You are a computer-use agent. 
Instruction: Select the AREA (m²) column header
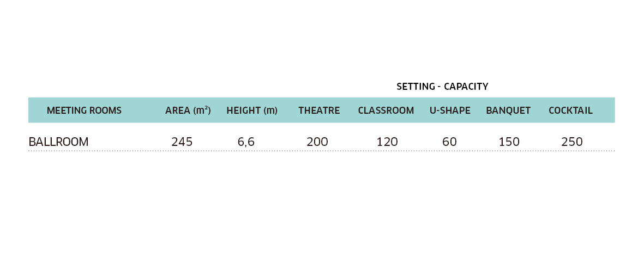click(x=188, y=111)
